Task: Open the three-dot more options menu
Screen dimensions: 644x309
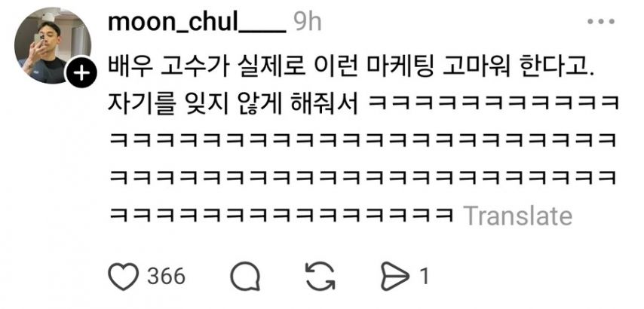Action: pyautogui.click(x=600, y=22)
